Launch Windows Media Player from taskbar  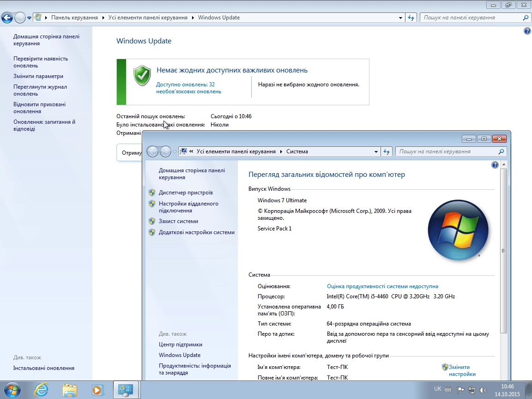point(97,390)
